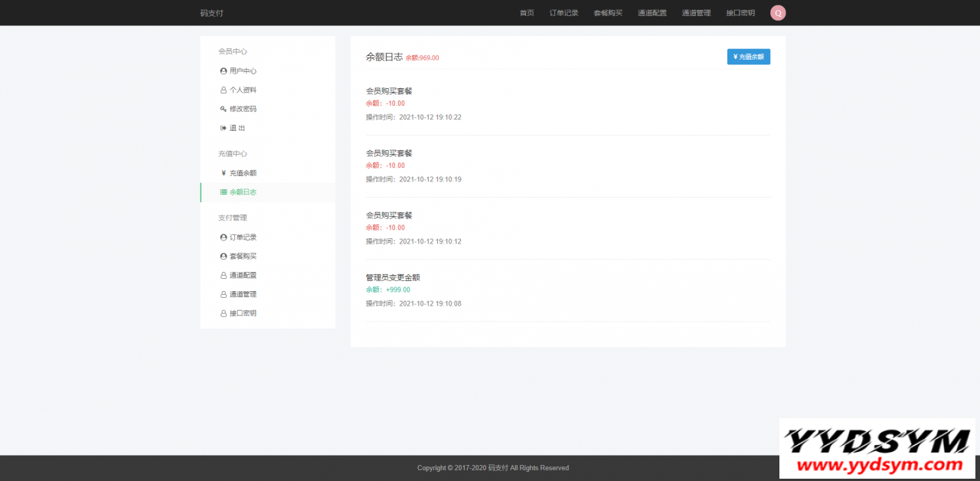Click the key icon beside 修改密码
Image resolution: width=980 pixels, height=481 pixels.
click(224, 109)
